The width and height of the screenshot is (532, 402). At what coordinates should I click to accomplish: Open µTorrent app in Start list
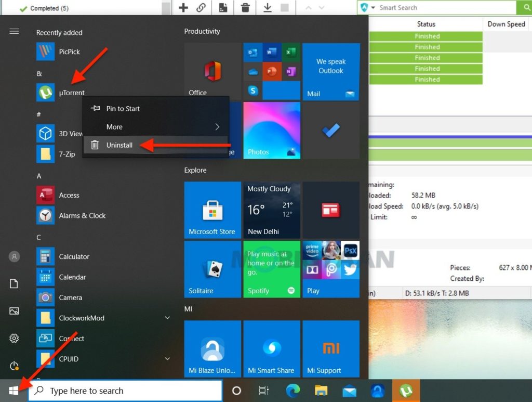point(61,93)
